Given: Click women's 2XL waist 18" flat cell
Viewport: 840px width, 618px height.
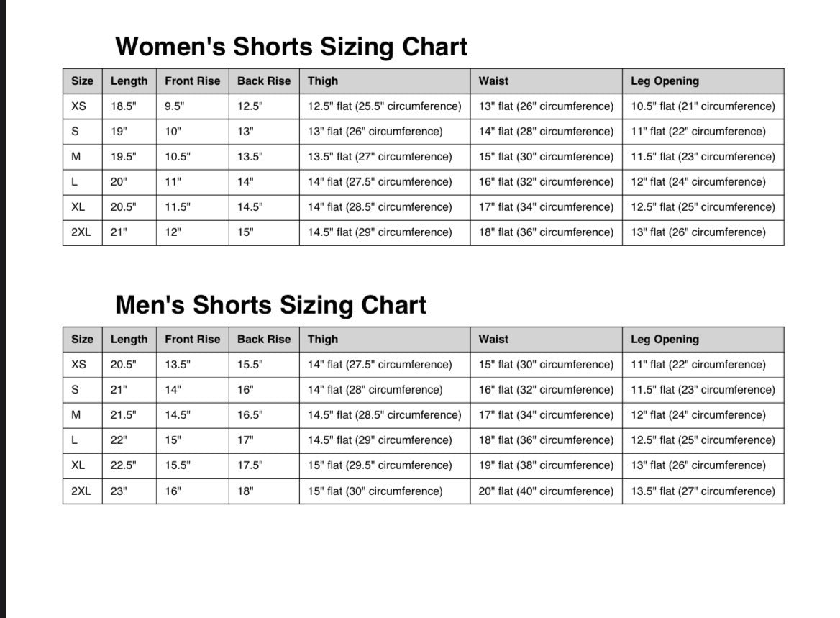Looking at the screenshot, I should (546, 232).
